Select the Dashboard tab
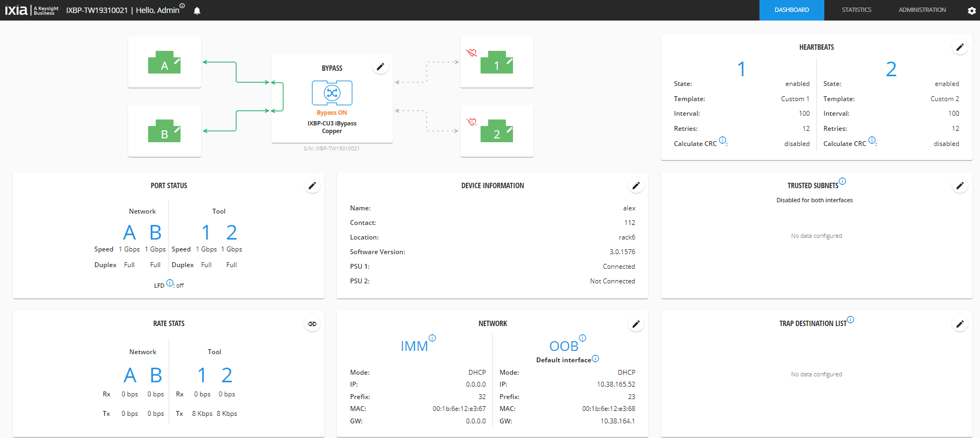 click(x=791, y=10)
